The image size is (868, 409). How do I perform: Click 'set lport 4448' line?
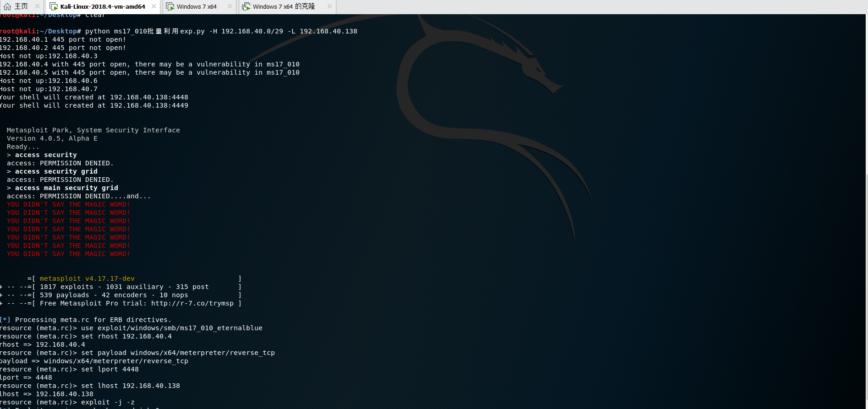click(70, 369)
